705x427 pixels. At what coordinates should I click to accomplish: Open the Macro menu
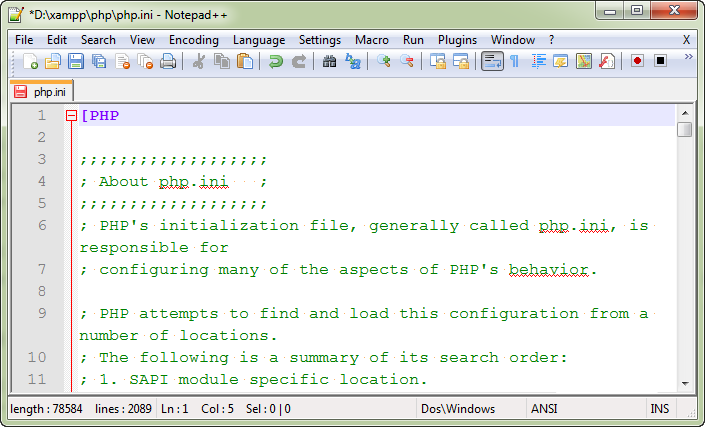[371, 40]
